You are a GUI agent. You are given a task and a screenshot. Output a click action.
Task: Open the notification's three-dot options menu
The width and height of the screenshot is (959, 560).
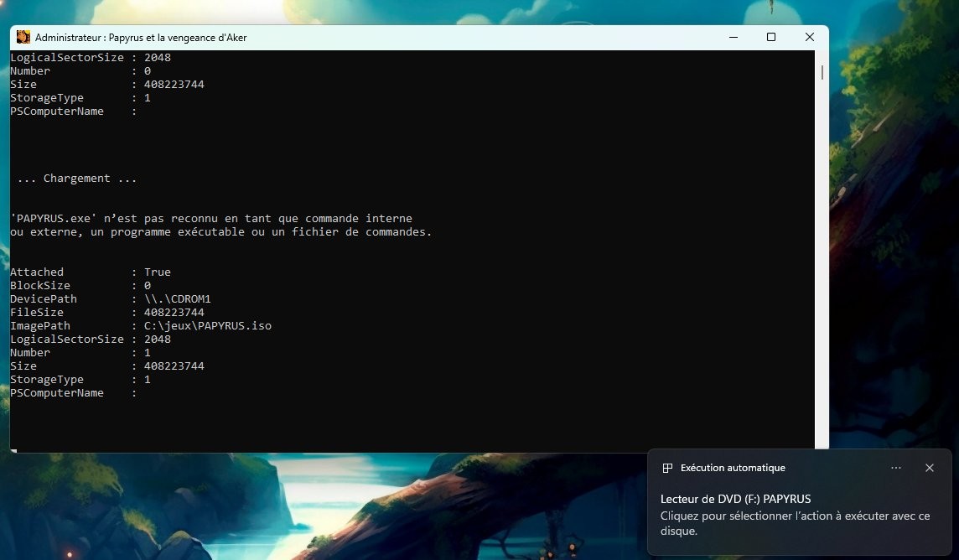(896, 468)
